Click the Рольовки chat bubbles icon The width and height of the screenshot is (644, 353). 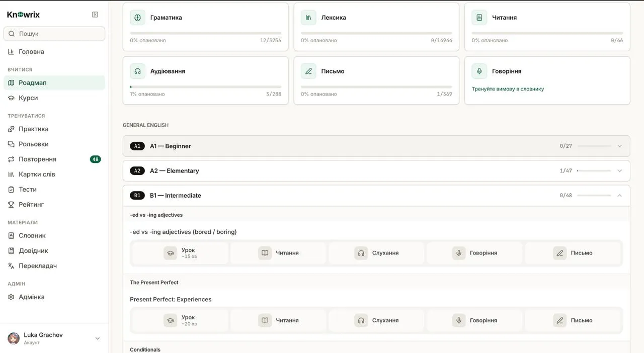pos(11,144)
